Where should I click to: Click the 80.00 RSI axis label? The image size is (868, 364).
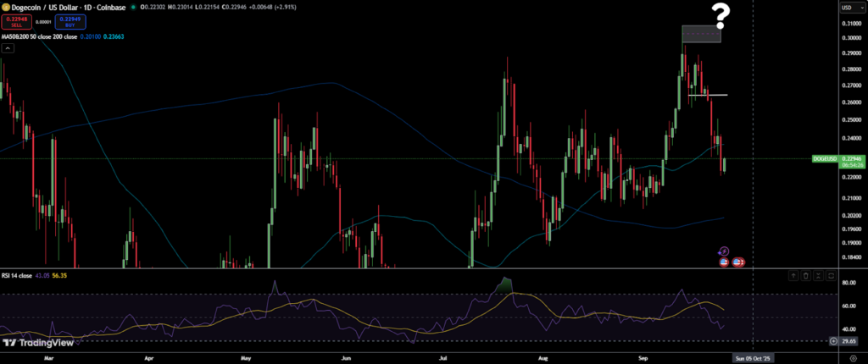pos(849,283)
